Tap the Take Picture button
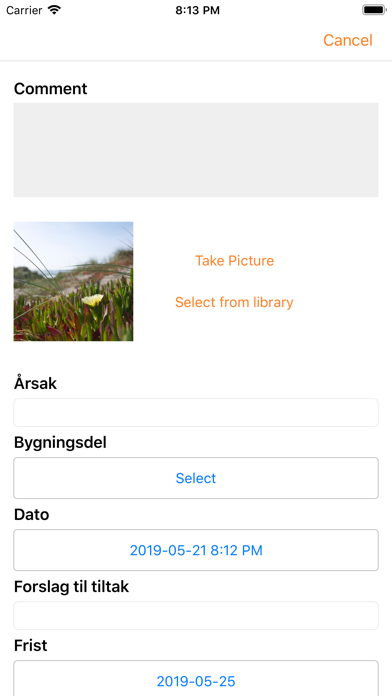Image resolution: width=392 pixels, height=696 pixels. click(234, 261)
